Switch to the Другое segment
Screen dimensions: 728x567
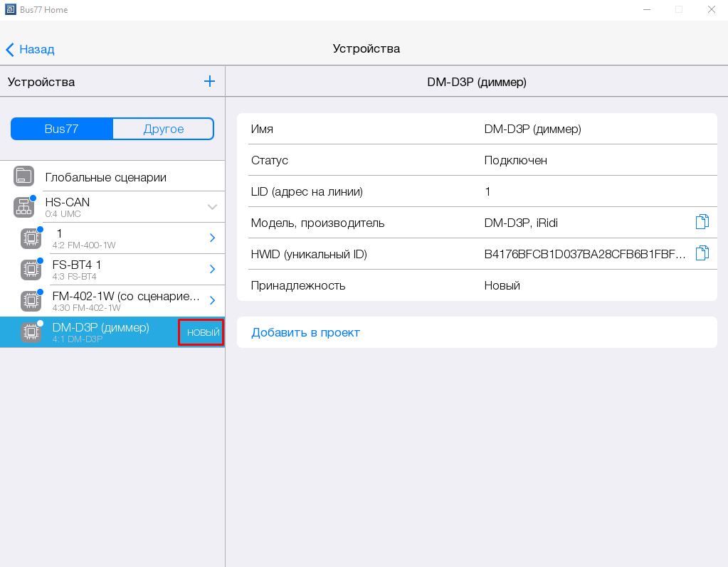pyautogui.click(x=163, y=129)
